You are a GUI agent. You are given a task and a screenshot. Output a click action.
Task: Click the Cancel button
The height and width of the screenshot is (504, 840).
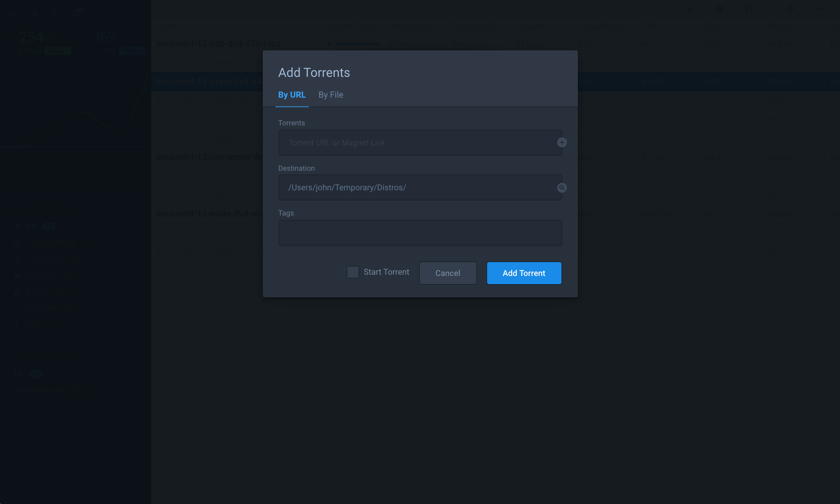point(447,273)
